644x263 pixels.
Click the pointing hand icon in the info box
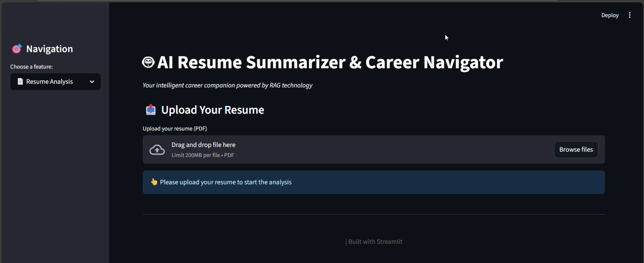(x=154, y=182)
